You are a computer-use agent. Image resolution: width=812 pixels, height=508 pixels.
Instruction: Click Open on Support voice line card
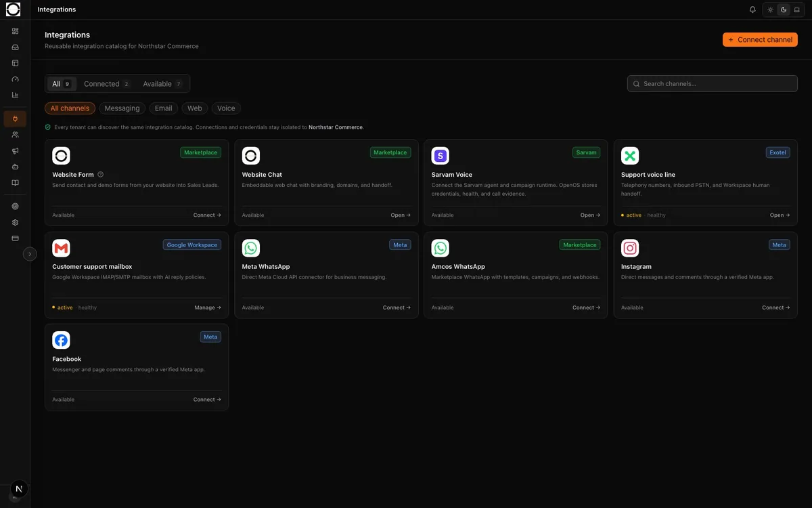[x=780, y=215]
